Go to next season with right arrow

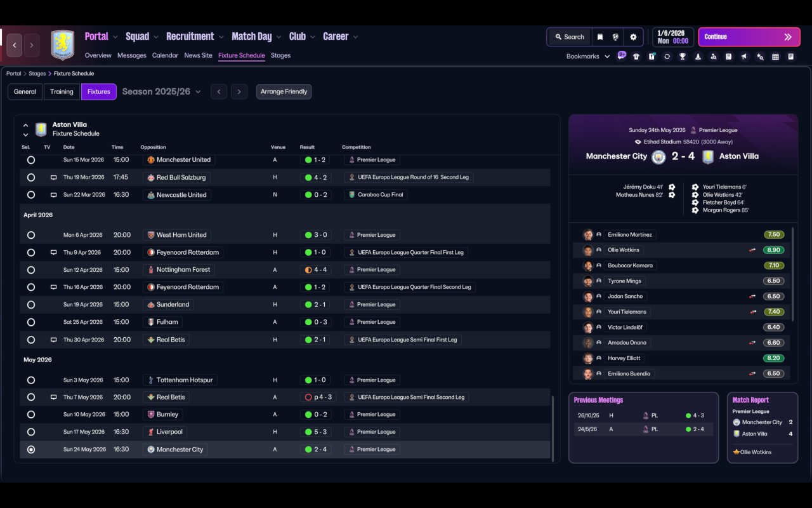coord(239,92)
